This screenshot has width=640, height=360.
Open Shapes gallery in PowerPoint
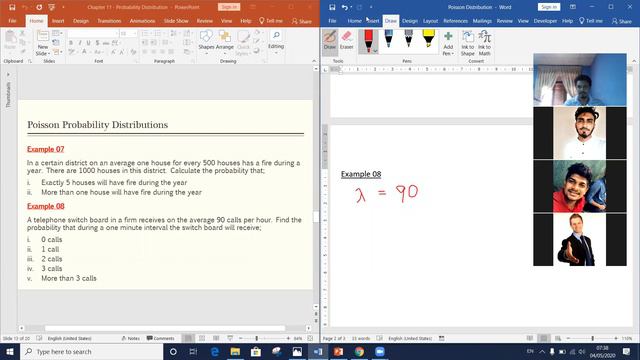click(206, 42)
